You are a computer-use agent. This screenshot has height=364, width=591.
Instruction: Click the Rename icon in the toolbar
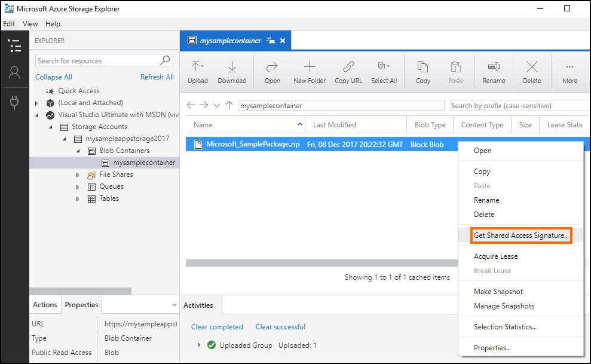click(x=494, y=71)
